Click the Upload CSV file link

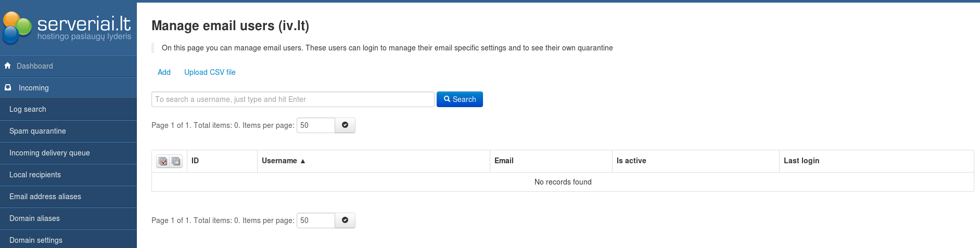pos(210,72)
